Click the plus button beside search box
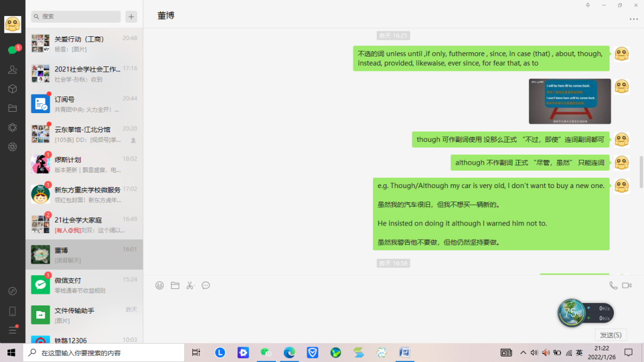644x362 pixels. click(132, 17)
